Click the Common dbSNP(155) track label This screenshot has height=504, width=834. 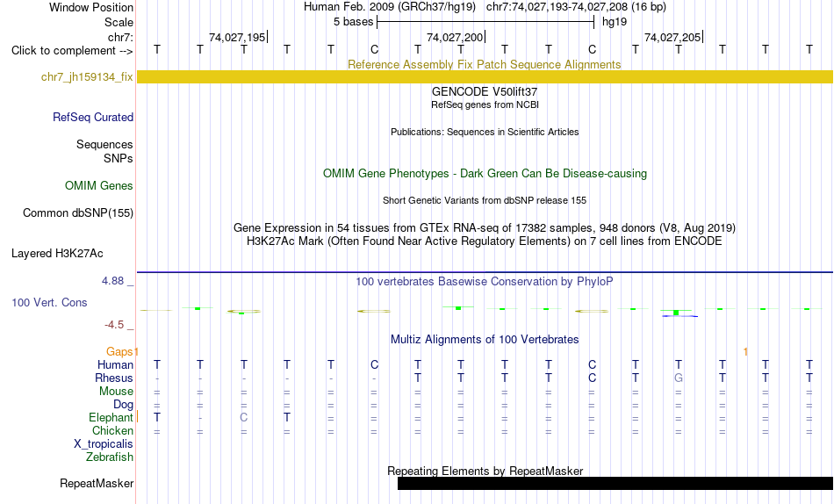(x=77, y=212)
